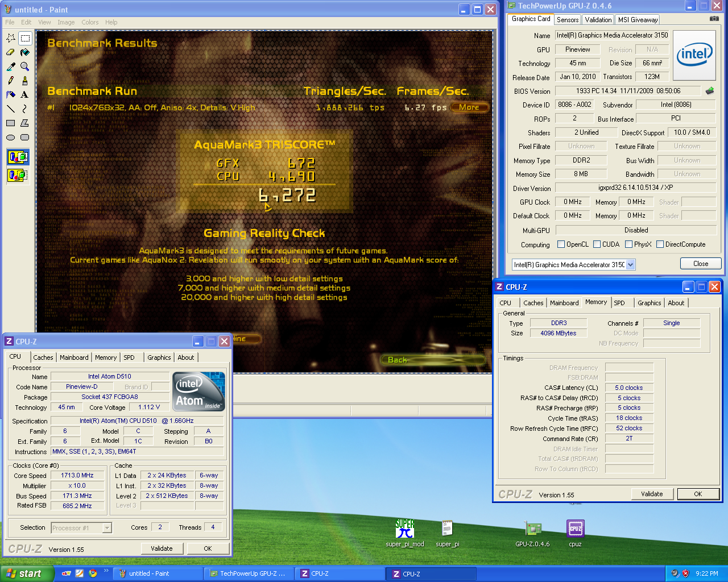Activate the Airbrush tool in Paint
This screenshot has height=582, width=728.
10,95
